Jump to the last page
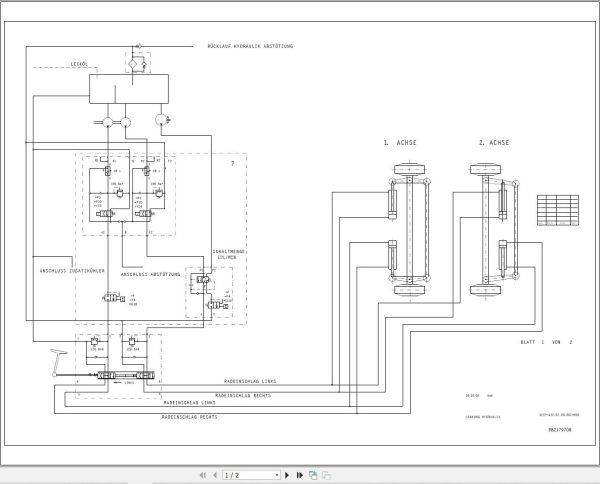Image resolution: width=600 pixels, height=484 pixels. (x=300, y=475)
